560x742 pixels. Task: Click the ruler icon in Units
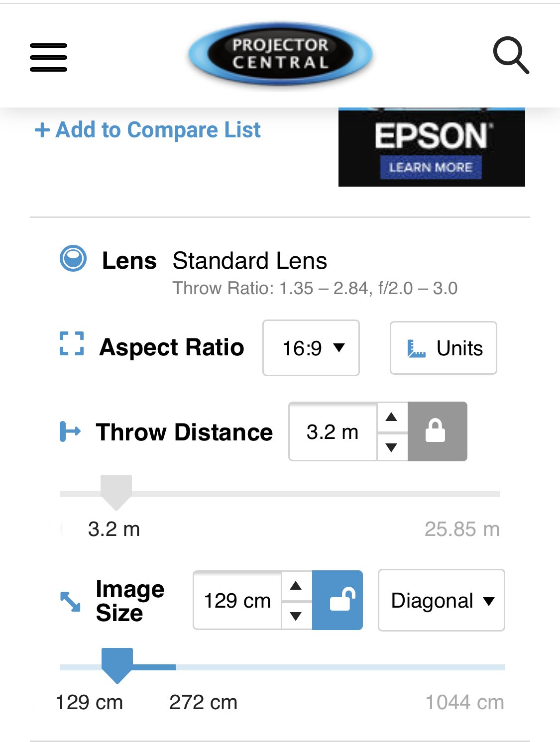416,348
